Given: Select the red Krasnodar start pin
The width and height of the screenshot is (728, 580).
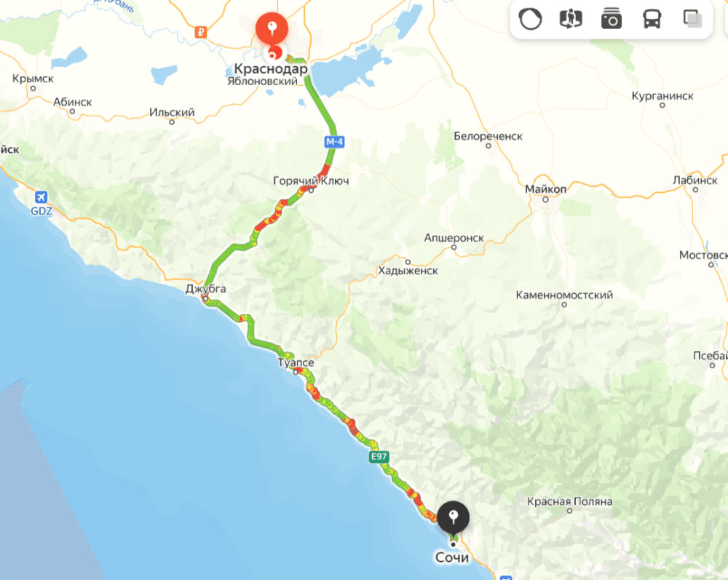Looking at the screenshot, I should (272, 30).
